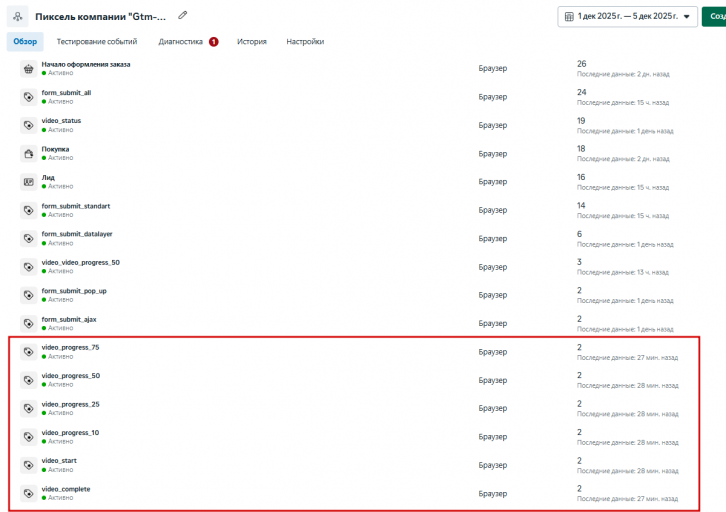Click the red diagnostics notification badge
This screenshot has width=726, height=512.
213,42
